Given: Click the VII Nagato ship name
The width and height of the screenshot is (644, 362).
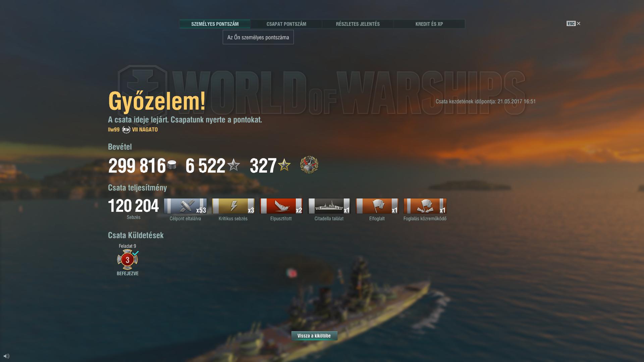Looking at the screenshot, I should pos(145,130).
